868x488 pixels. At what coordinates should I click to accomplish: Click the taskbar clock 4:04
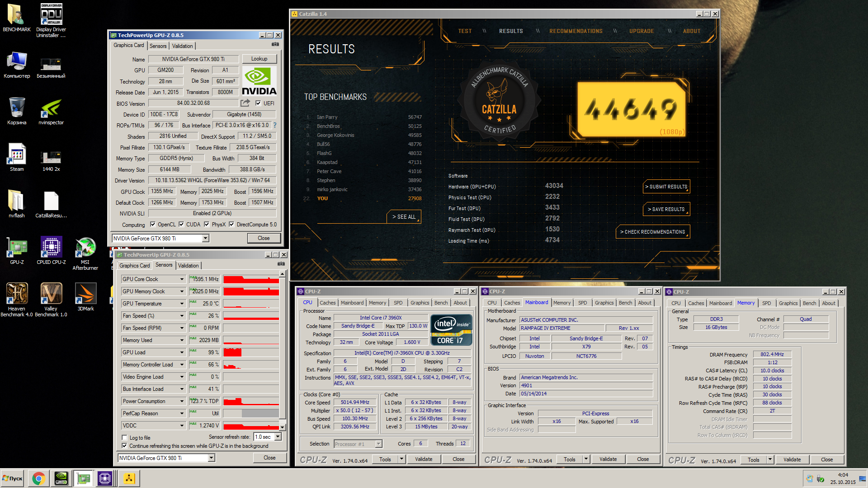click(x=843, y=475)
